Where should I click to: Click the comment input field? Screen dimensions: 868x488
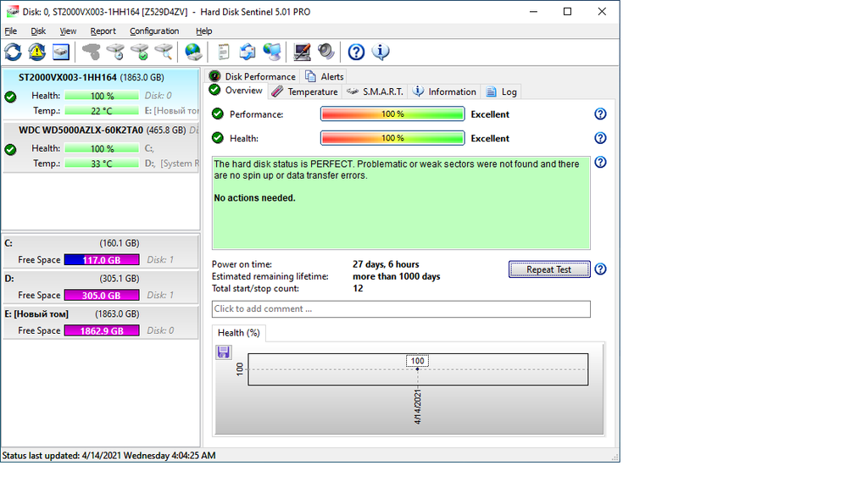pyautogui.click(x=401, y=308)
